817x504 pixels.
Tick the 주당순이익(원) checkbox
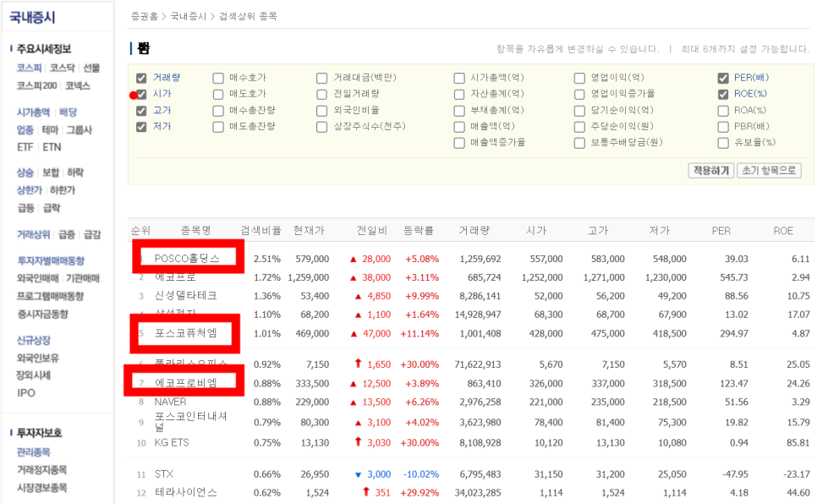tap(579, 127)
